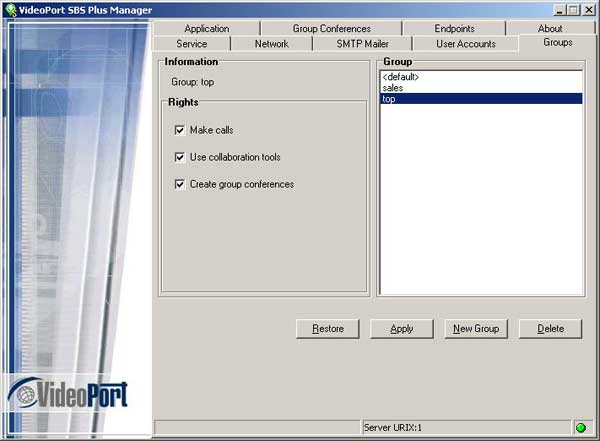Click the Group: top information label
This screenshot has width=600, height=441.
(x=192, y=82)
